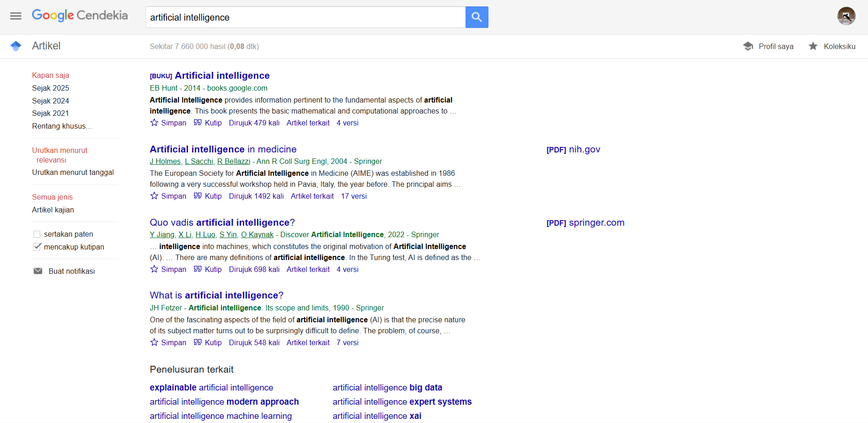Click the blue search magnifier button
Image resolution: width=868 pixels, height=423 pixels.
(477, 17)
